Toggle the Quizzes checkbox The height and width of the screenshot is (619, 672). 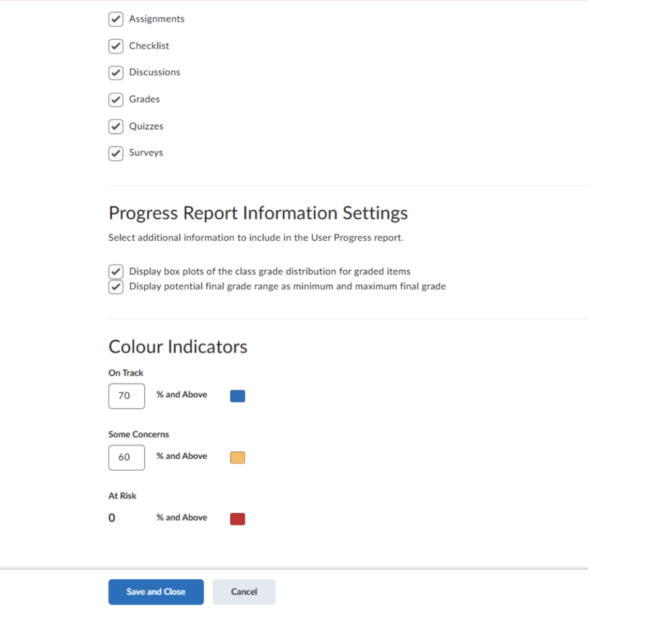[x=116, y=127]
